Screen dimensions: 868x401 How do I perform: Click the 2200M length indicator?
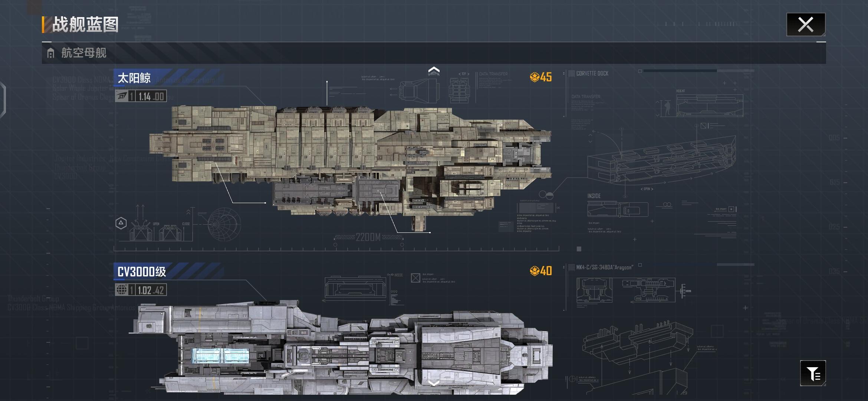(x=368, y=237)
